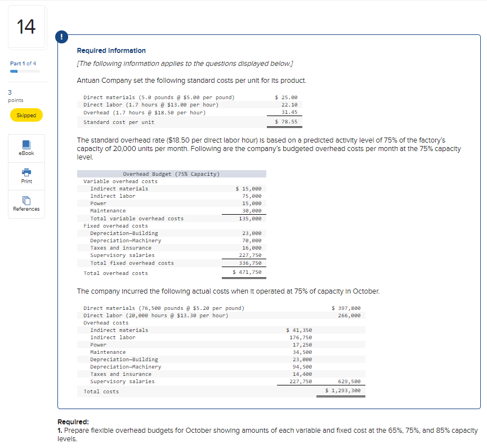Click the Total fixed overhead costs row
Screen dimensions: 487x448
point(172,263)
